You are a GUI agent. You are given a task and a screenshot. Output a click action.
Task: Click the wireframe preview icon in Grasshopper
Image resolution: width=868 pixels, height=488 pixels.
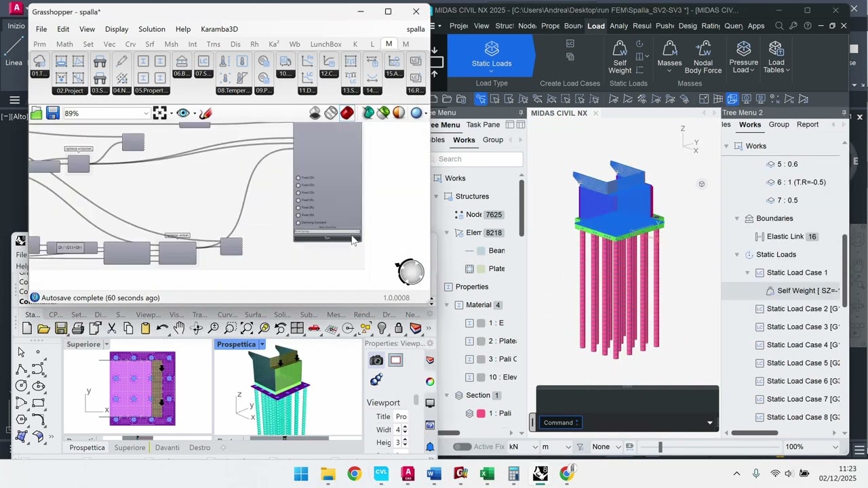(x=331, y=113)
